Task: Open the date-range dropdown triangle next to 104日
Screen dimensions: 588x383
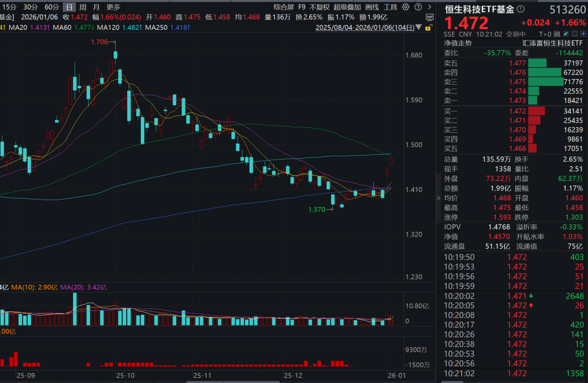Action: (418, 28)
